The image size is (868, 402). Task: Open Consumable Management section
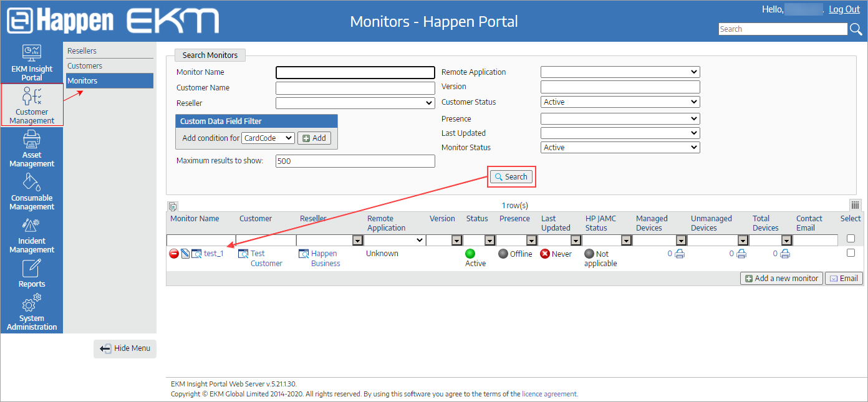tap(32, 191)
